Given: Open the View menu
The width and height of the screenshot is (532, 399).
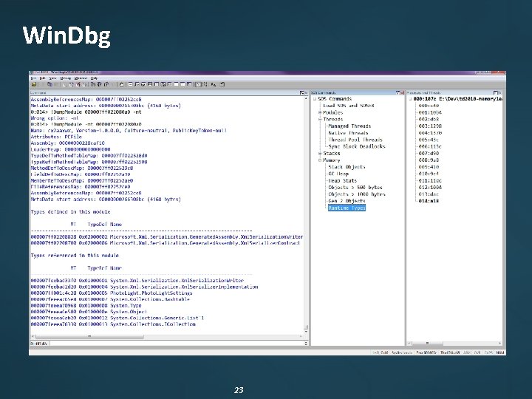Looking at the screenshot, I should point(53,78).
